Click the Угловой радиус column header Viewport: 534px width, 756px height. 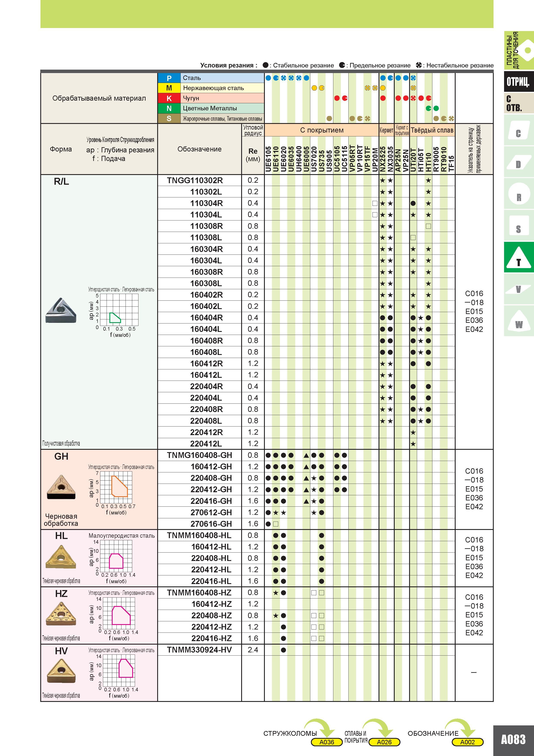click(x=253, y=130)
